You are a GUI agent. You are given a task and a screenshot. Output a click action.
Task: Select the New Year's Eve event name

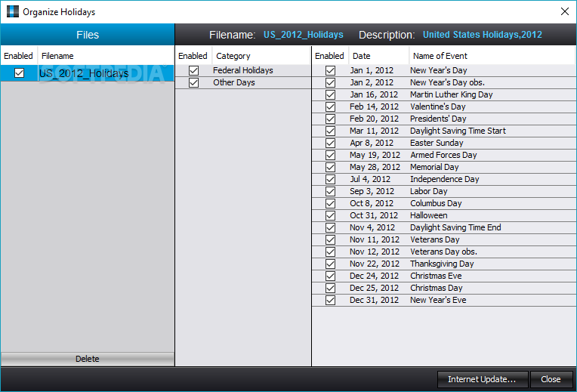point(438,300)
